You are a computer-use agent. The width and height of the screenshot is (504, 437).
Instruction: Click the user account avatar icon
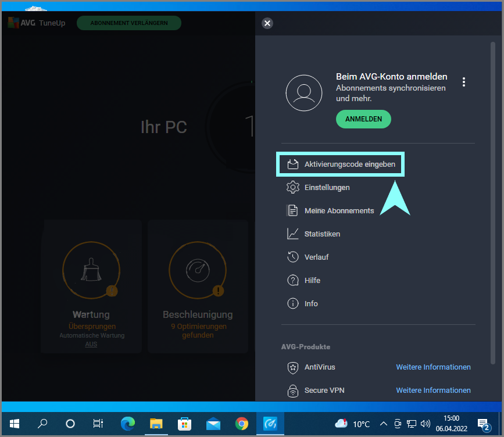pos(304,93)
